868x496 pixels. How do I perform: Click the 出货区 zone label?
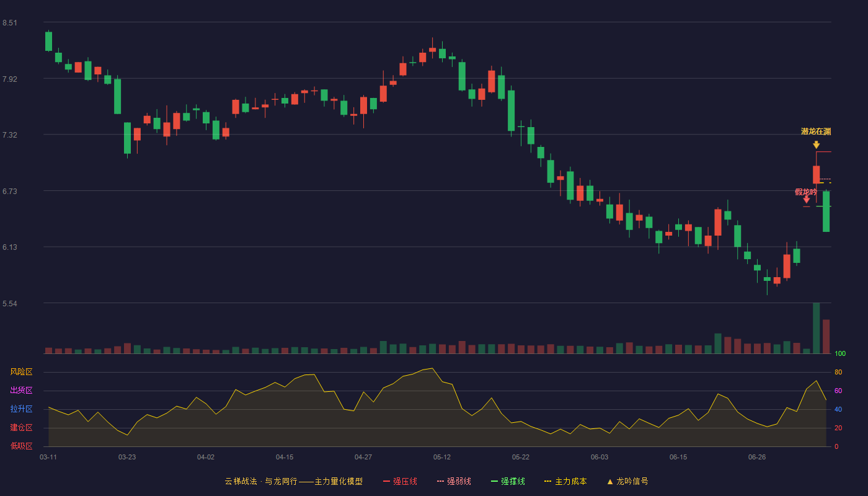point(21,391)
